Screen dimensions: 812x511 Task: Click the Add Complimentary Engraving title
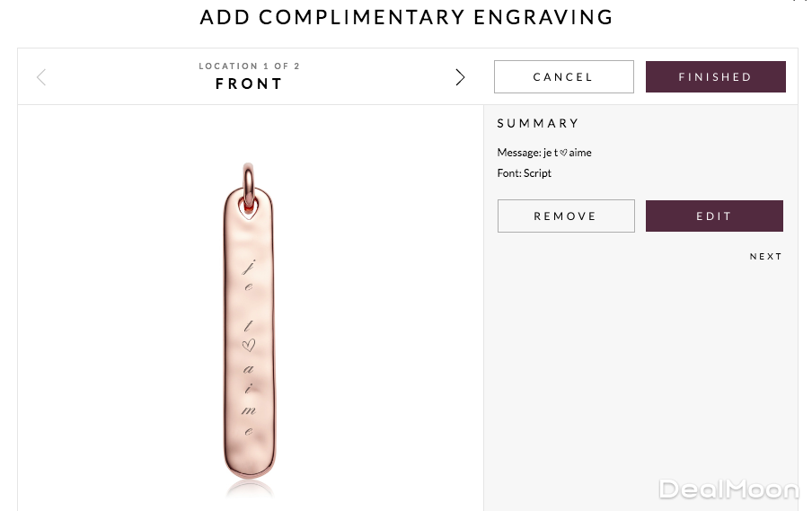[406, 17]
